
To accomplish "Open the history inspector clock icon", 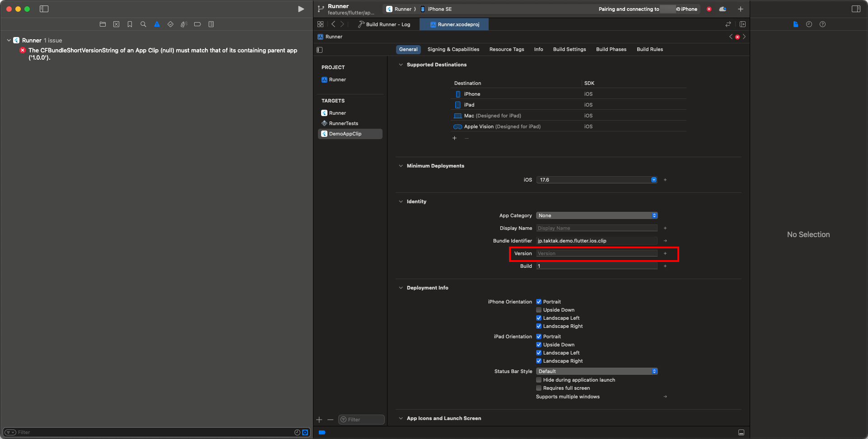I will tap(809, 24).
